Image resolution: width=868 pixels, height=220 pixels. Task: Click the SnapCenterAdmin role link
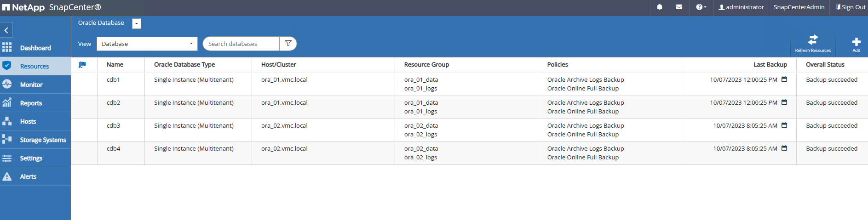[x=799, y=7]
